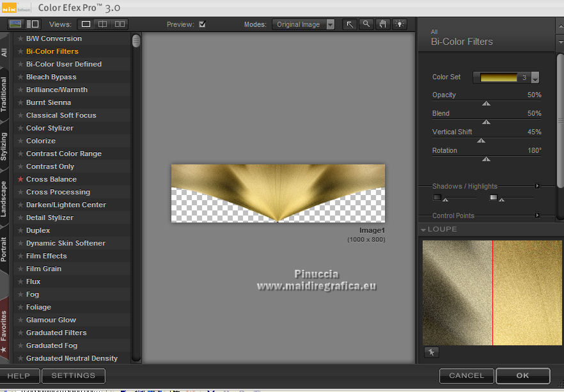Show the filter list panel layout icon

click(x=33, y=24)
